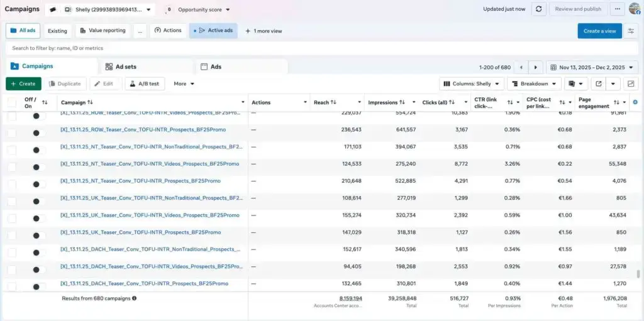The width and height of the screenshot is (644, 321).
Task: Click the info icon beside results count
Action: [135, 298]
